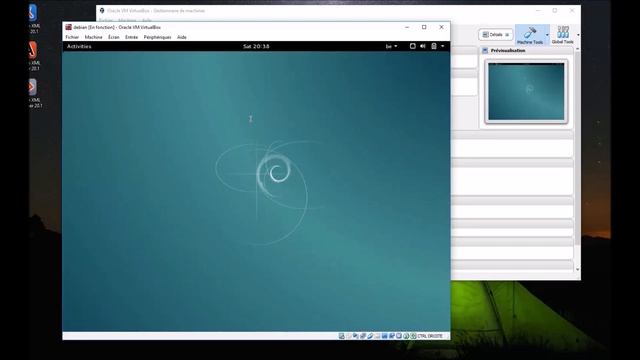640x360 pixels.
Task: Click the debian VM window title bar icon
Action: click(x=69, y=27)
